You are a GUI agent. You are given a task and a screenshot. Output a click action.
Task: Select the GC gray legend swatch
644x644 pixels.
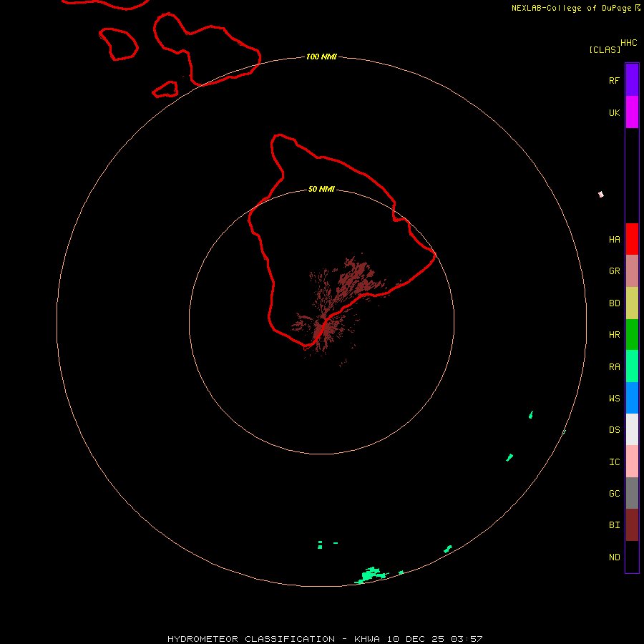point(632,493)
